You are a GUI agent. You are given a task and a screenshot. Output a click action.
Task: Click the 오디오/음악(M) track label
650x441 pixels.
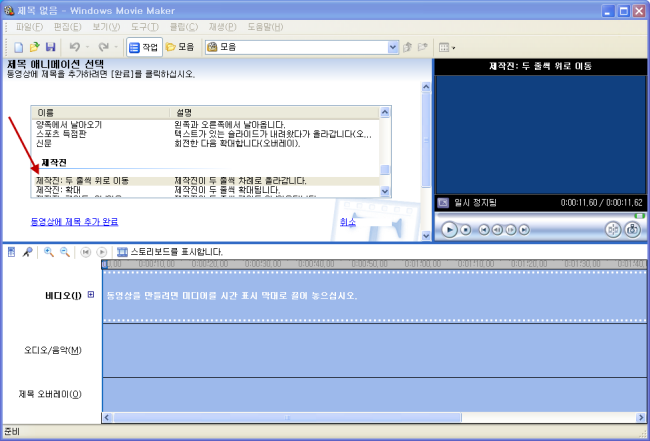[x=53, y=350]
